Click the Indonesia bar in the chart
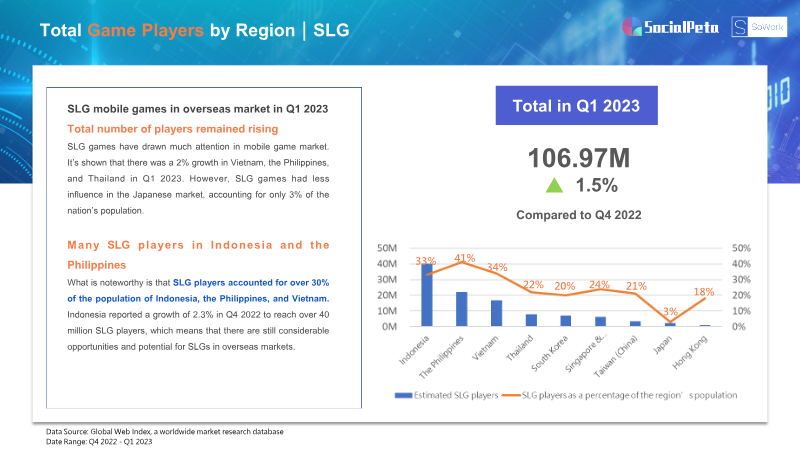 click(427, 295)
